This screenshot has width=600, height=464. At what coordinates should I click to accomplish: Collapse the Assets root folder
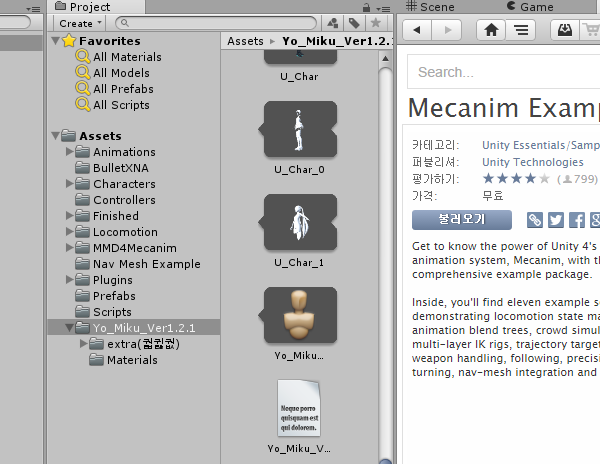click(x=55, y=135)
